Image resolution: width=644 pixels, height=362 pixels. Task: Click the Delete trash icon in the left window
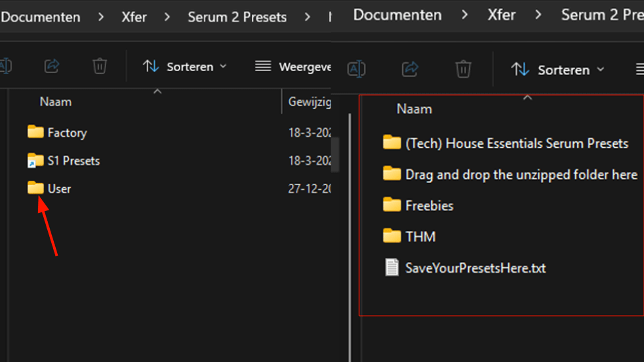point(99,66)
